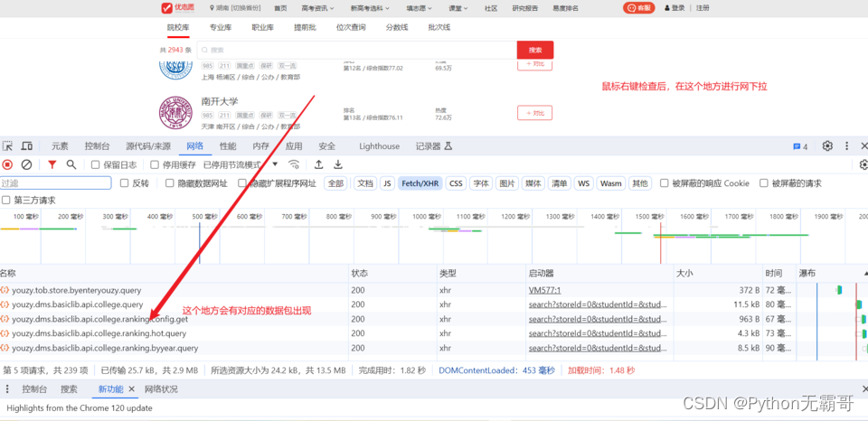Toggle 第三方请求 checkbox
The width and height of the screenshot is (868, 421).
tap(6, 201)
